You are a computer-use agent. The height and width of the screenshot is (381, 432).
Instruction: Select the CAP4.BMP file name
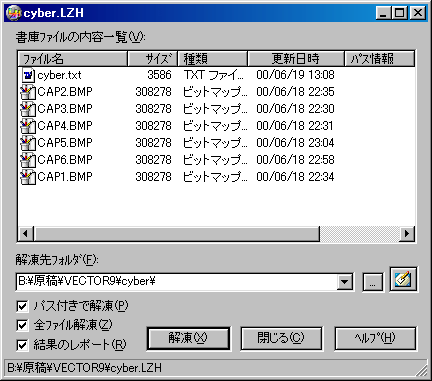click(x=65, y=126)
